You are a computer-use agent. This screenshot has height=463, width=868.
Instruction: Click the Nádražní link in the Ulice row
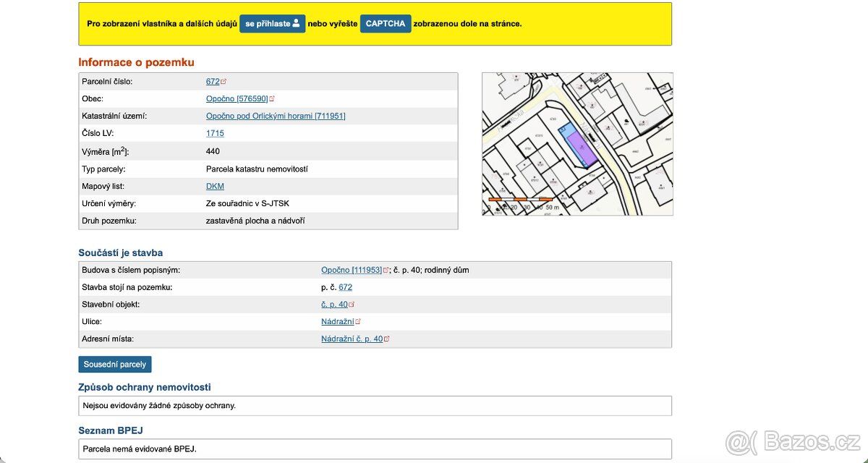pos(338,322)
